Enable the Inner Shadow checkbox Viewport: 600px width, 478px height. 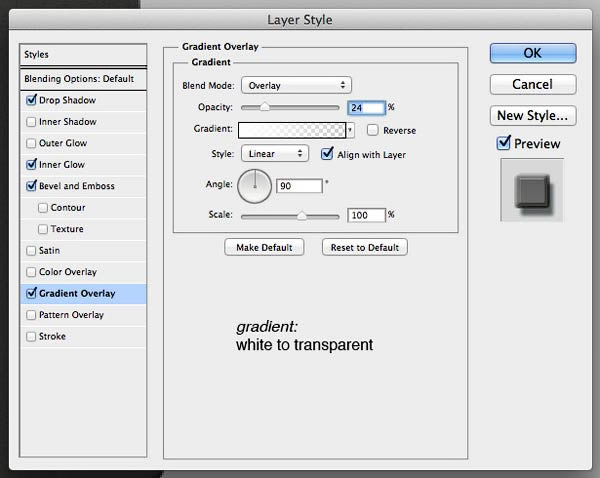coord(31,122)
